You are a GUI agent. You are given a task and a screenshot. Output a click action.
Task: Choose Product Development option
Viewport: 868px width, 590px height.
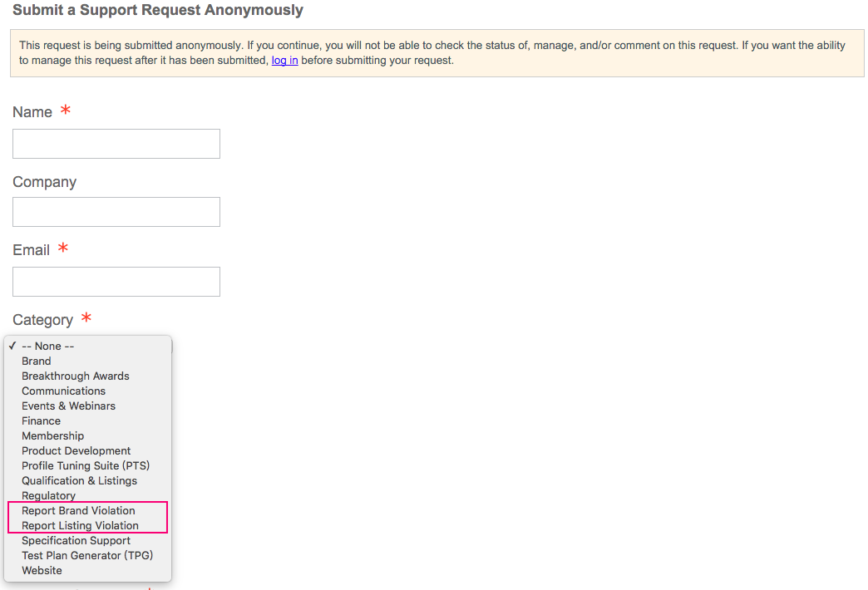(x=76, y=450)
